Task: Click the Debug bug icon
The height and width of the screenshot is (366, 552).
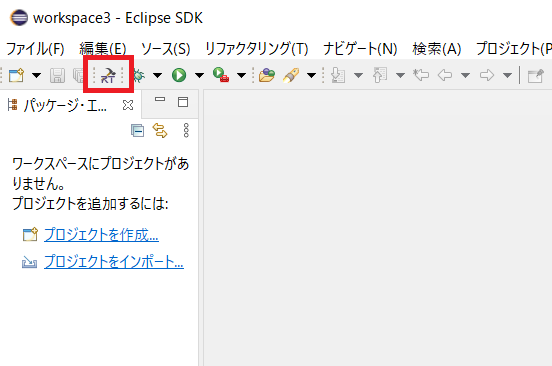Action: point(139,75)
